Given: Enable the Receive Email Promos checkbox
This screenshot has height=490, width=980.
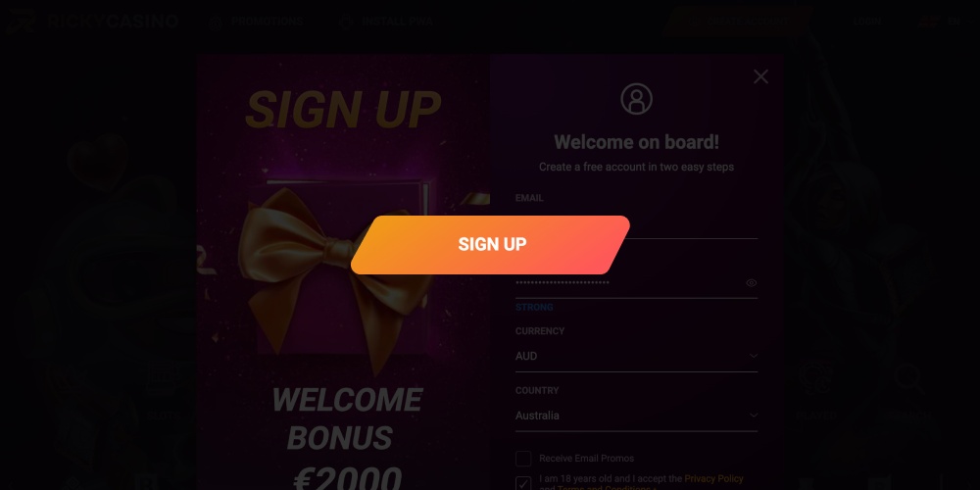Looking at the screenshot, I should click(523, 459).
